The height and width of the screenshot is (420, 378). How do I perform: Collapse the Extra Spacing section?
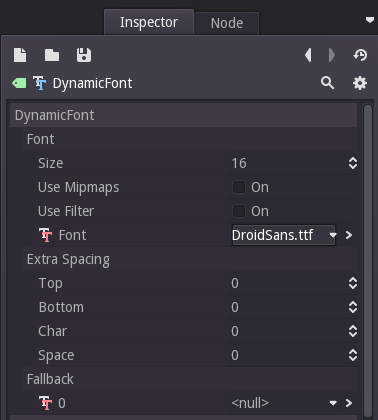point(68,259)
